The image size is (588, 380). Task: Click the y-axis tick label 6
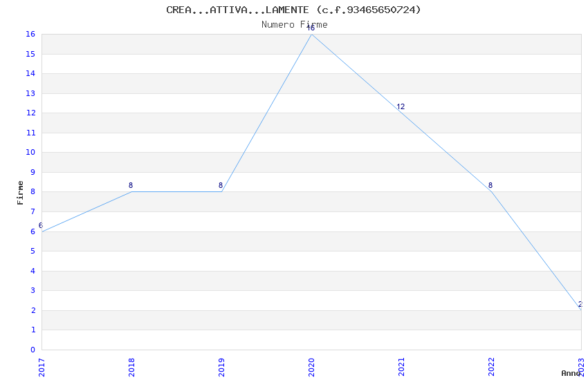click(x=33, y=231)
